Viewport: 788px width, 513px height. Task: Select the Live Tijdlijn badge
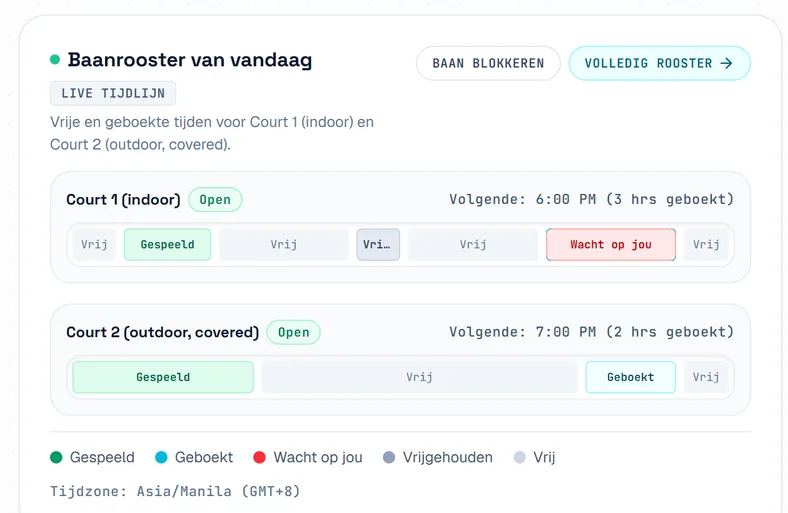[113, 93]
